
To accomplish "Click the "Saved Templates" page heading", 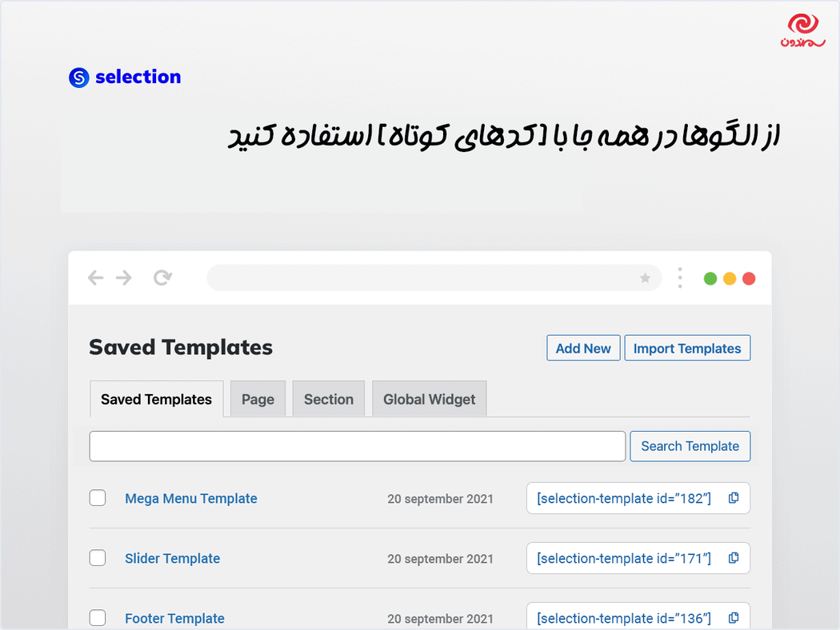I will (181, 348).
